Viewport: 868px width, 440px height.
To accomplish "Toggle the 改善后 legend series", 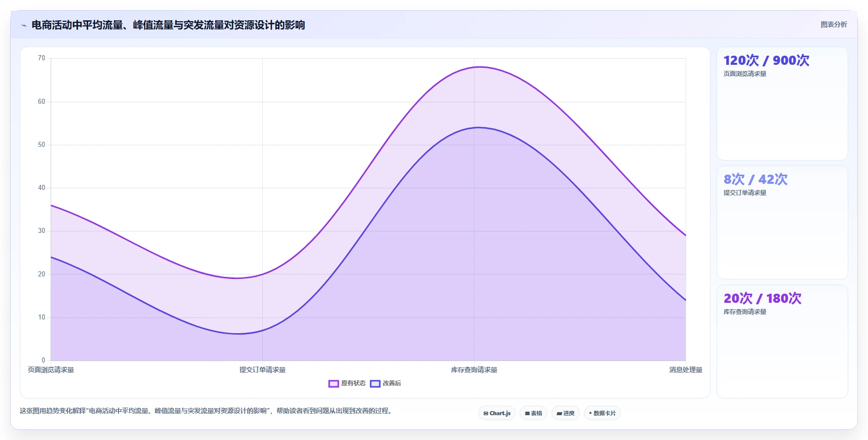I will click(385, 383).
